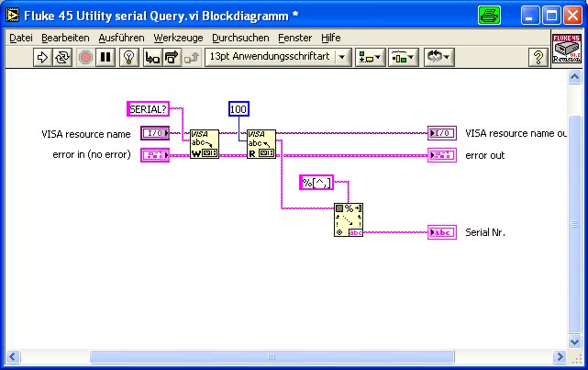Minimize the Blockdiagramm window
This screenshot has width=588, height=370.
point(530,16)
